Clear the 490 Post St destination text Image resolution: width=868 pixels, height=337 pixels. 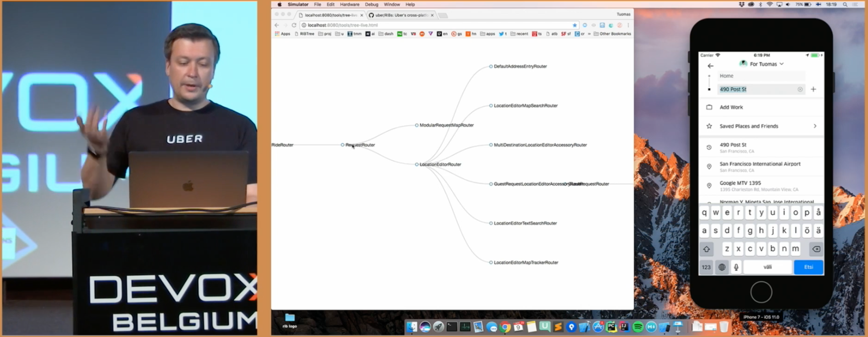click(x=800, y=90)
